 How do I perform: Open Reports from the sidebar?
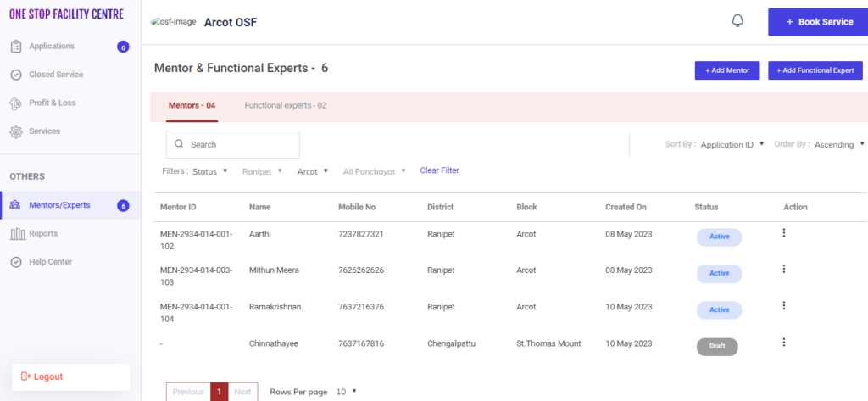43,233
